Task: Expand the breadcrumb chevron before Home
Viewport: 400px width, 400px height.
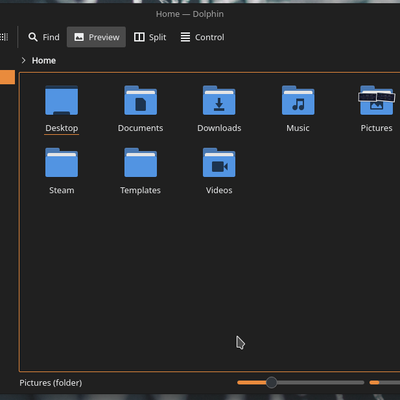Action: pyautogui.click(x=23, y=60)
